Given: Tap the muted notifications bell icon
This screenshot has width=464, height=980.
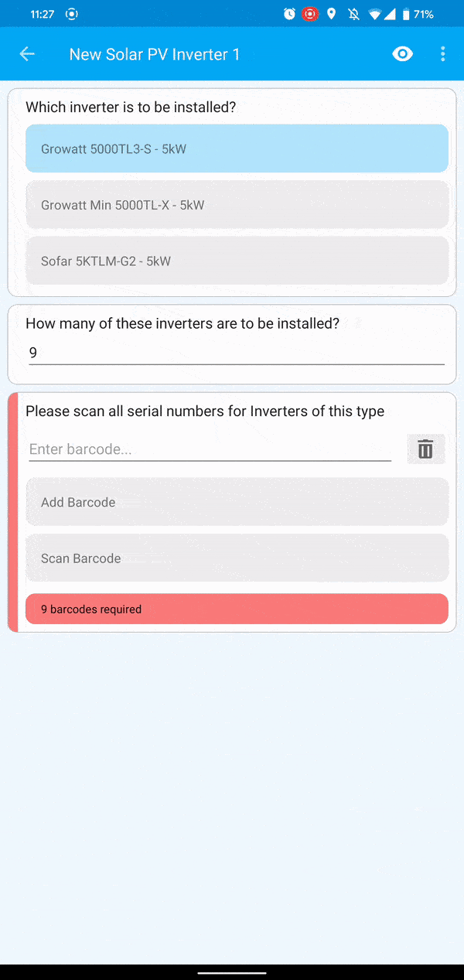Looking at the screenshot, I should [353, 14].
